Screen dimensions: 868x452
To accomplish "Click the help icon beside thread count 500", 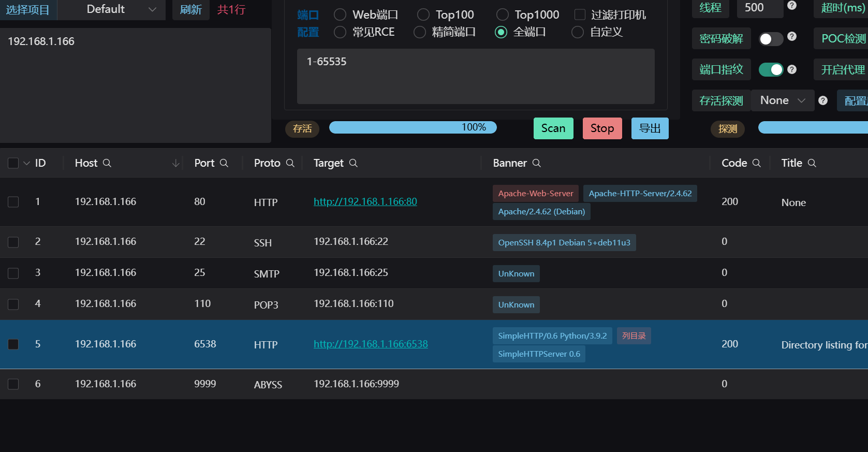I will tap(792, 5).
